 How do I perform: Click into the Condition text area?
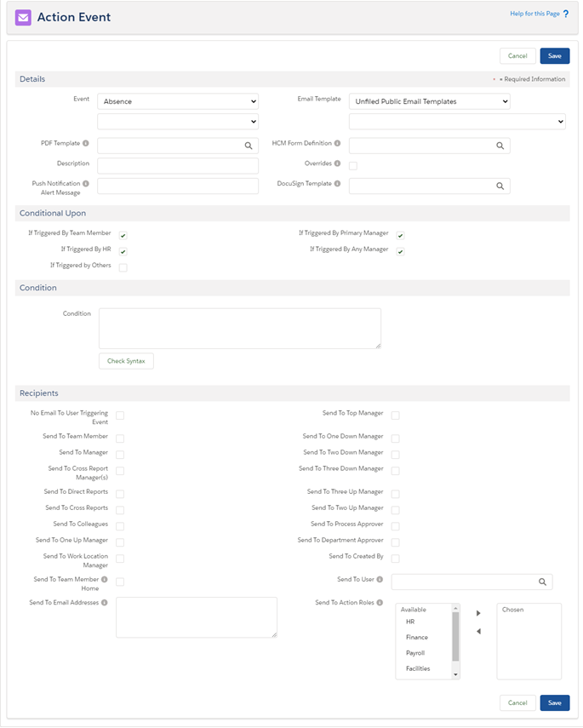[239, 328]
